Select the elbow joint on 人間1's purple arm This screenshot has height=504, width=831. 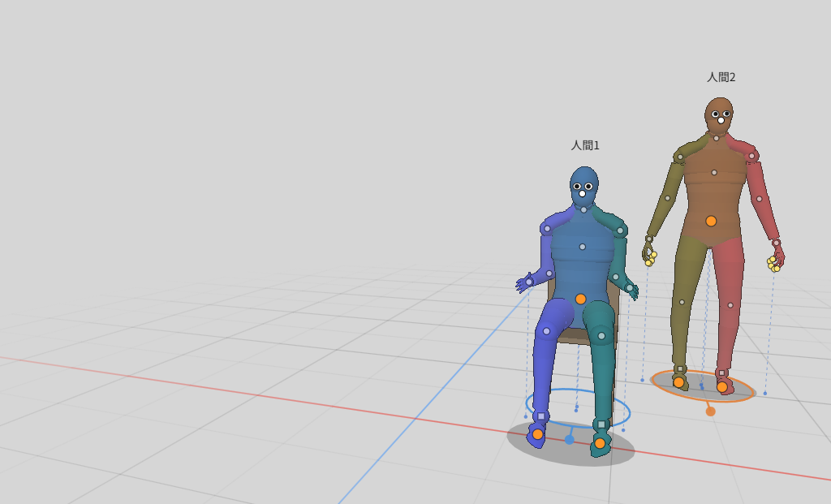click(x=549, y=274)
